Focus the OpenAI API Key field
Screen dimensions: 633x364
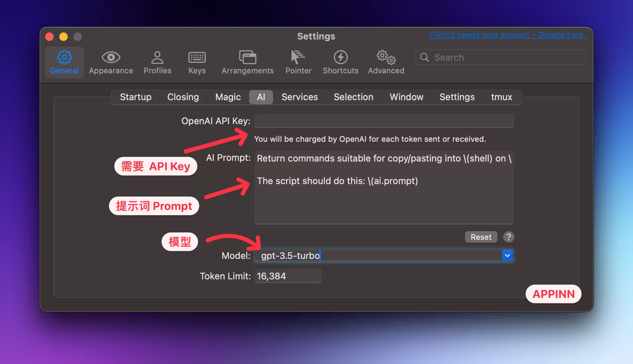(x=384, y=121)
